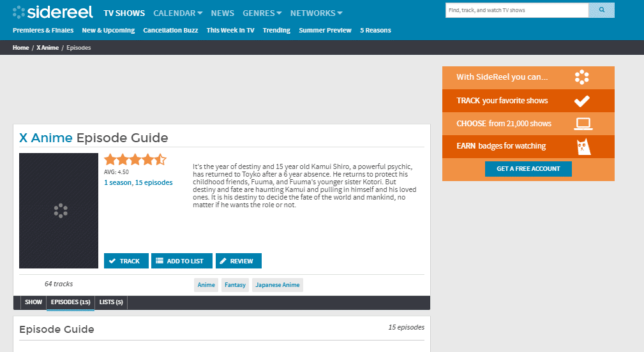Click the cat badge icon beside EARN badges

pos(583,147)
